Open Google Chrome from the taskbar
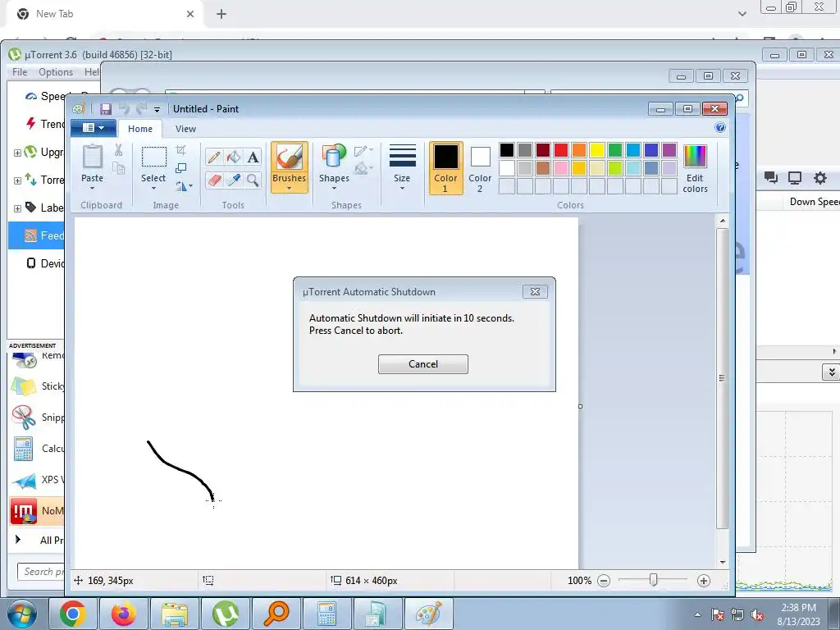840x630 pixels. click(73, 614)
